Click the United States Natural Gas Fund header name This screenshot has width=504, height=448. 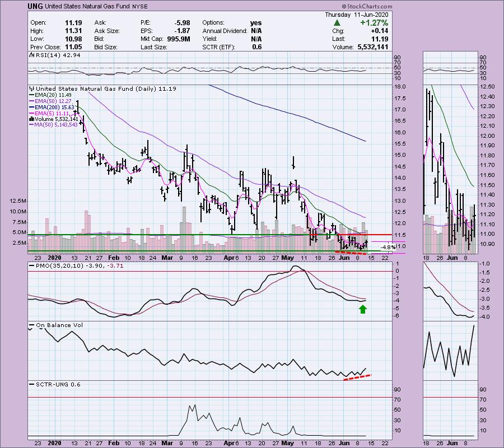coord(87,6)
